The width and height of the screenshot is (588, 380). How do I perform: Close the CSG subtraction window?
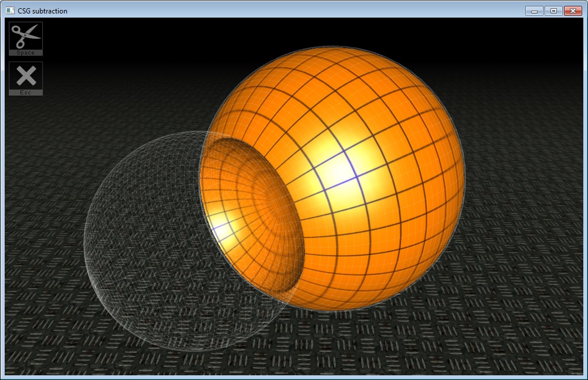[573, 11]
